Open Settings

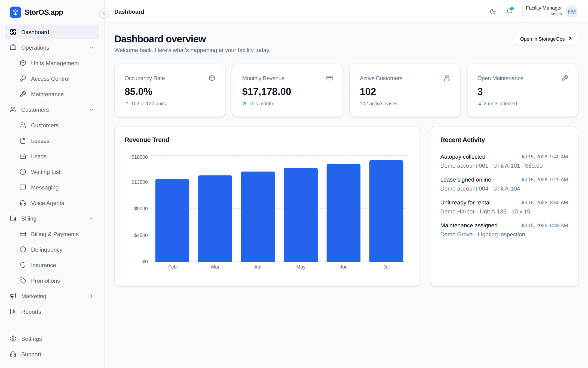pyautogui.click(x=52, y=339)
